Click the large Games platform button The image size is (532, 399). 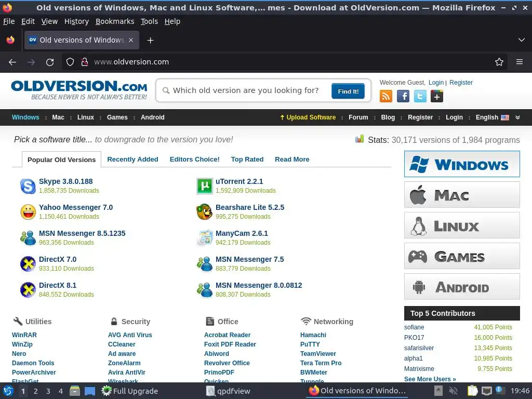point(462,256)
